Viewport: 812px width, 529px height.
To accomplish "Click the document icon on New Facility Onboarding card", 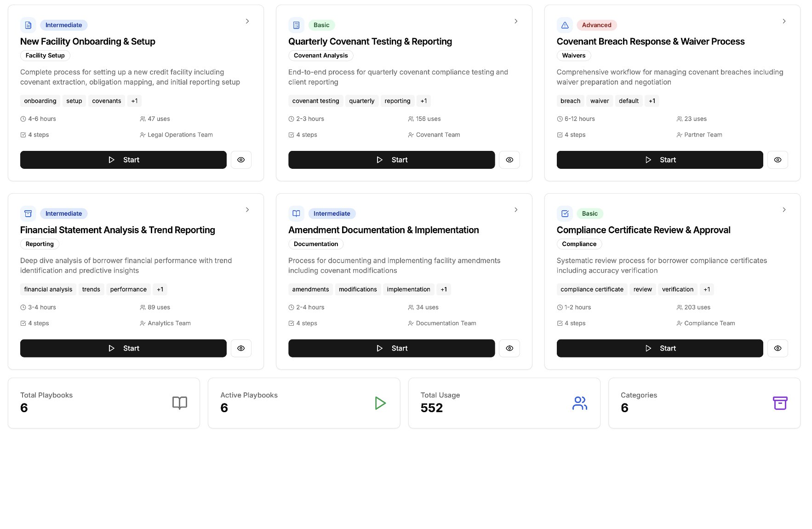I will 28,25.
